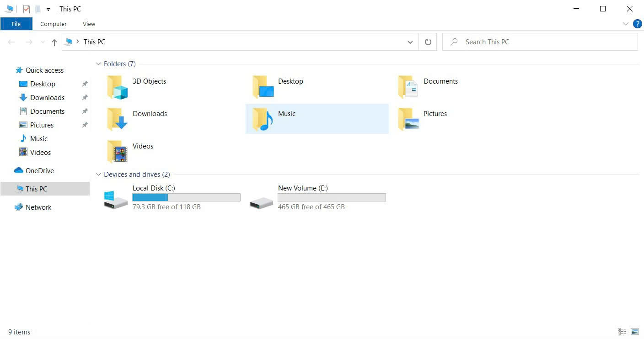
Task: Select Downloads in Quick access sidebar
Action: tap(48, 98)
